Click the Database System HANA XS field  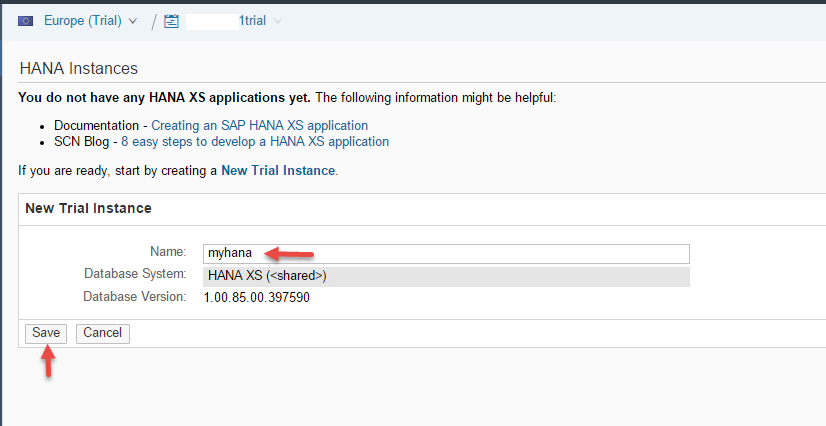pyautogui.click(x=446, y=276)
